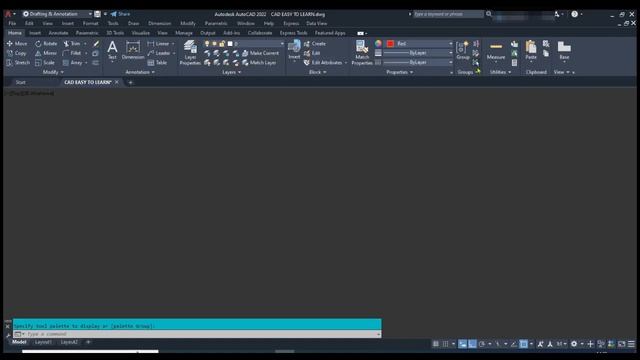The width and height of the screenshot is (640, 360).
Task: Expand the Modify panel
Action: click(x=53, y=72)
